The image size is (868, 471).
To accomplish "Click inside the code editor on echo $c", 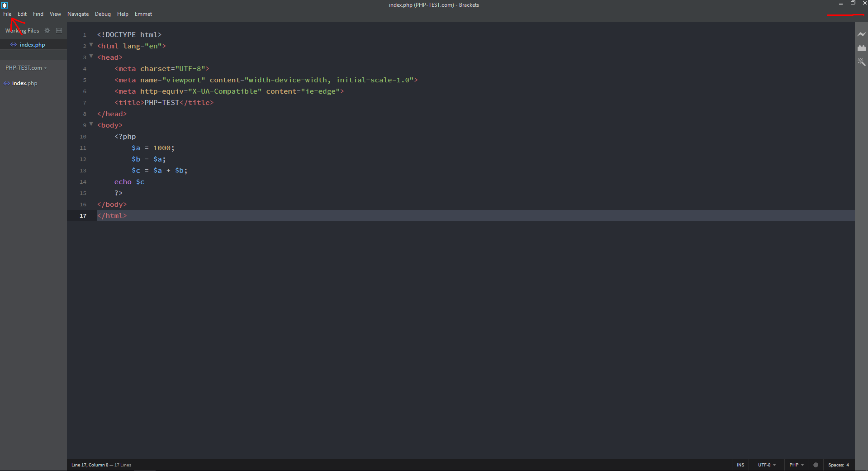I will click(129, 181).
